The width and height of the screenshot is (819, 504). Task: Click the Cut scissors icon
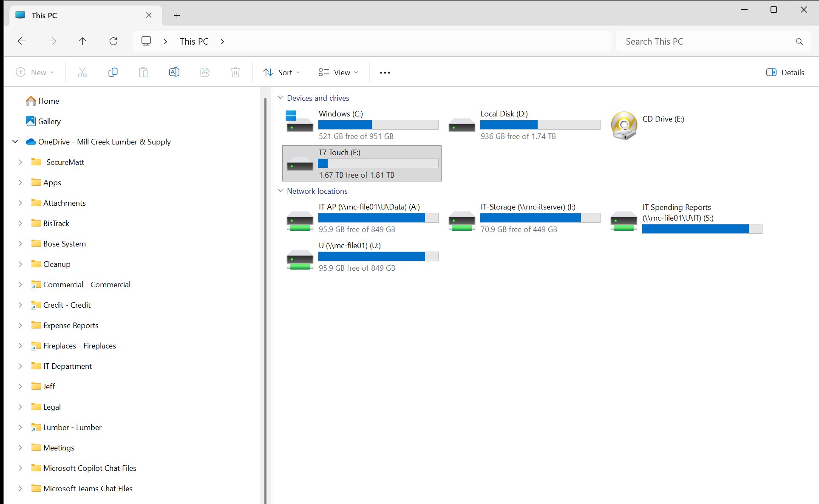coord(82,72)
